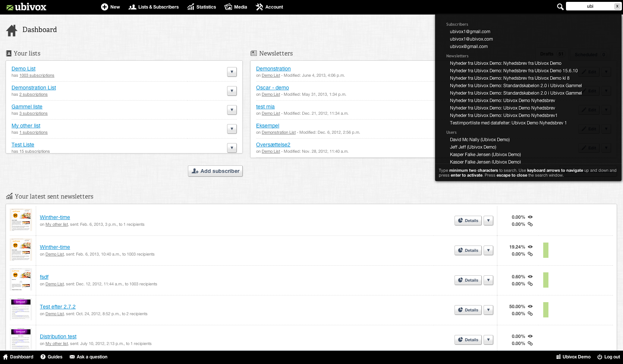623x364 pixels.
Task: Click green stats bar for Test efter 2.7.2
Action: (x=546, y=310)
